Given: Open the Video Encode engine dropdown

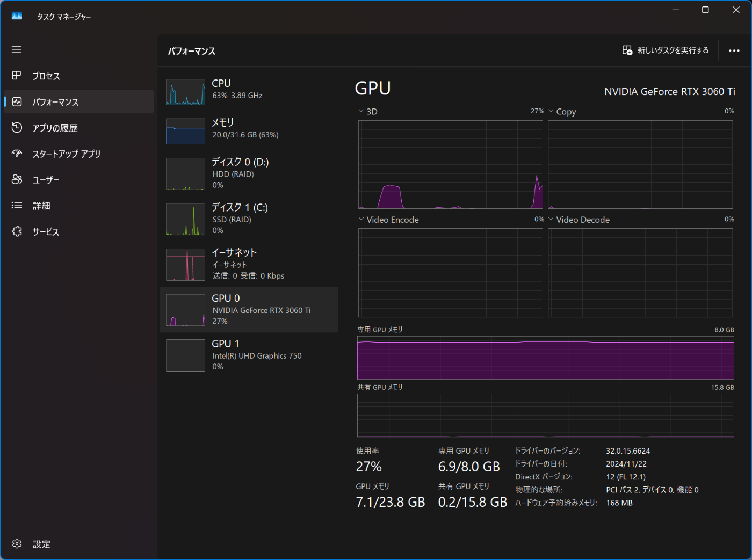Looking at the screenshot, I should (388, 220).
